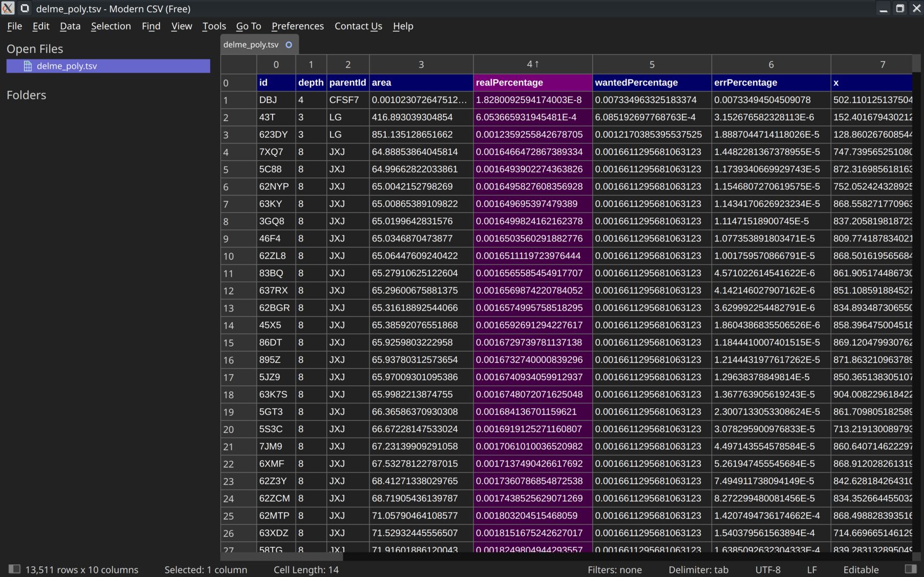Click the cell 6.053665931945481E-4

coord(533,118)
